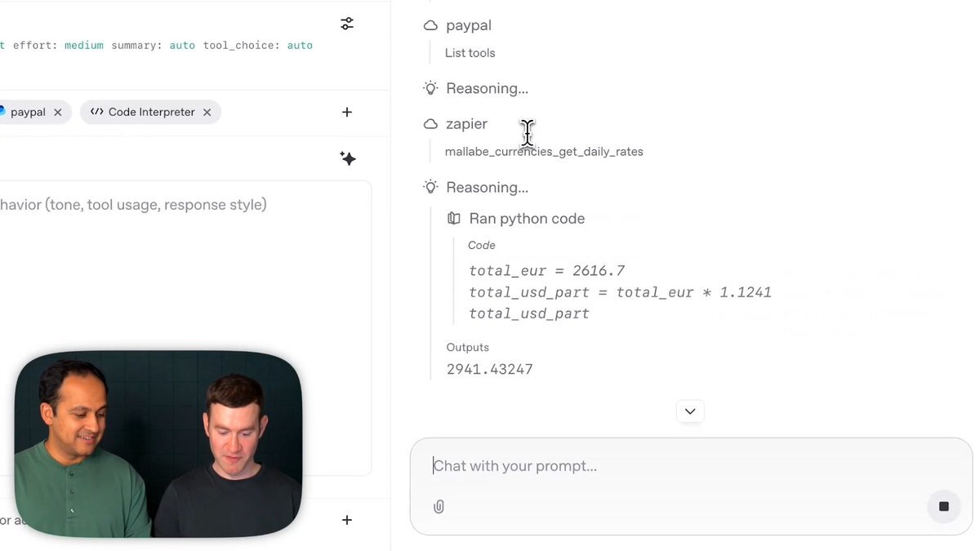Click the paypal tool chip label
Image resolution: width=980 pixels, height=551 pixels.
28,113
